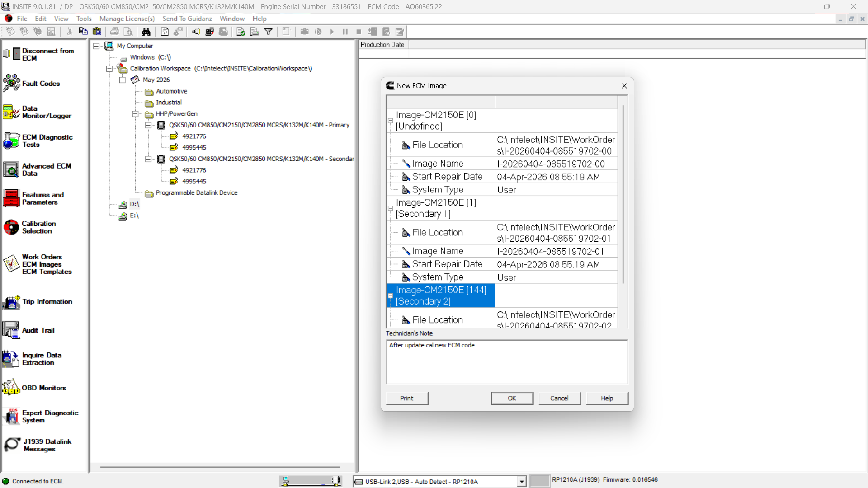Close the New ECM Image dialog
Screen dimensions: 868x488
coord(624,86)
